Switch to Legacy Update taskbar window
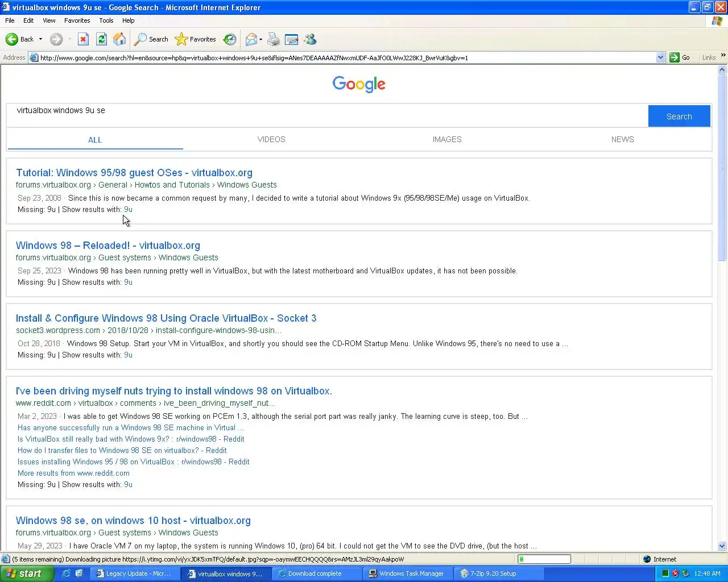Image resolution: width=728 pixels, height=582 pixels. (x=135, y=573)
